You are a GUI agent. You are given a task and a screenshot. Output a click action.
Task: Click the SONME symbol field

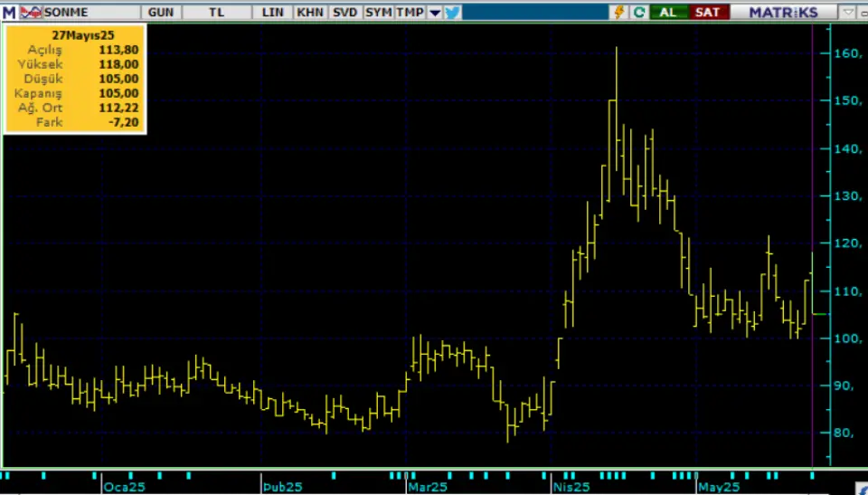coord(90,12)
